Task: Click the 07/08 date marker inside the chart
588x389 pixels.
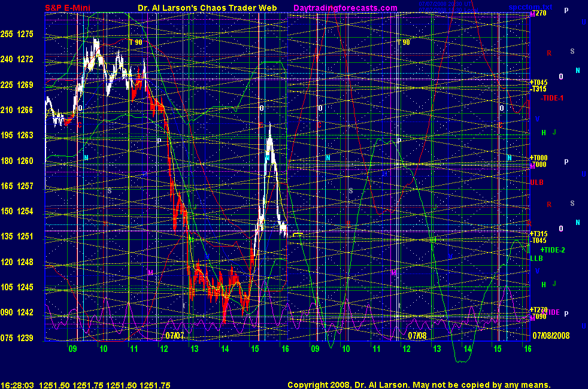Action: (x=417, y=335)
